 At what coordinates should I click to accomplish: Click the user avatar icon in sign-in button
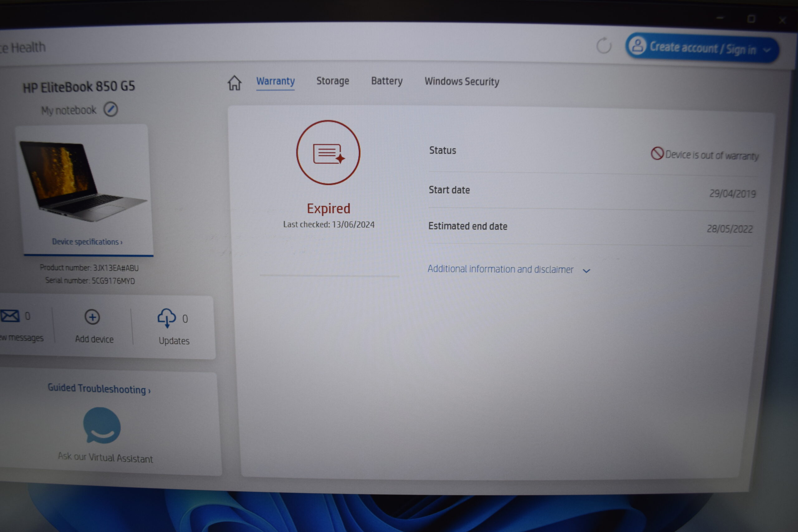click(x=637, y=46)
